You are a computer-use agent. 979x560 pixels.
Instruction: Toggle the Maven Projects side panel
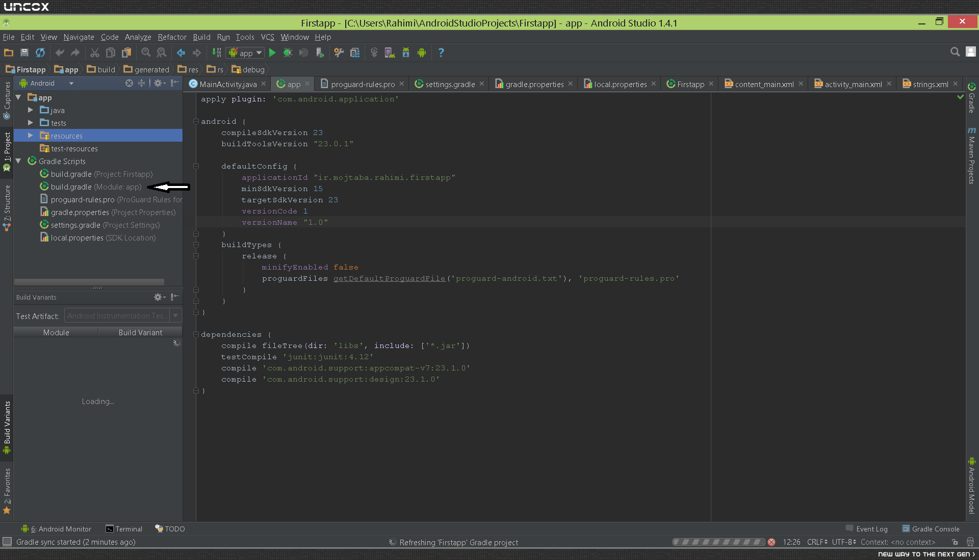(972, 155)
